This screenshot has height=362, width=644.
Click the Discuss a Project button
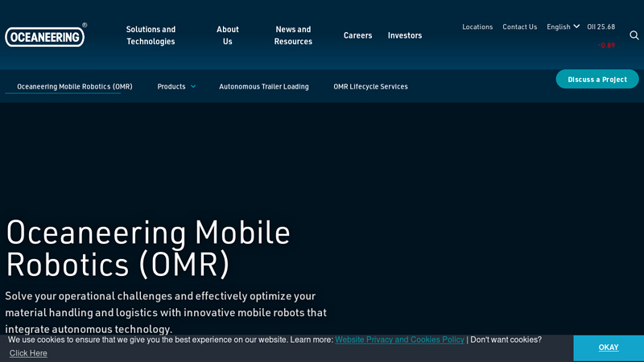[597, 79]
